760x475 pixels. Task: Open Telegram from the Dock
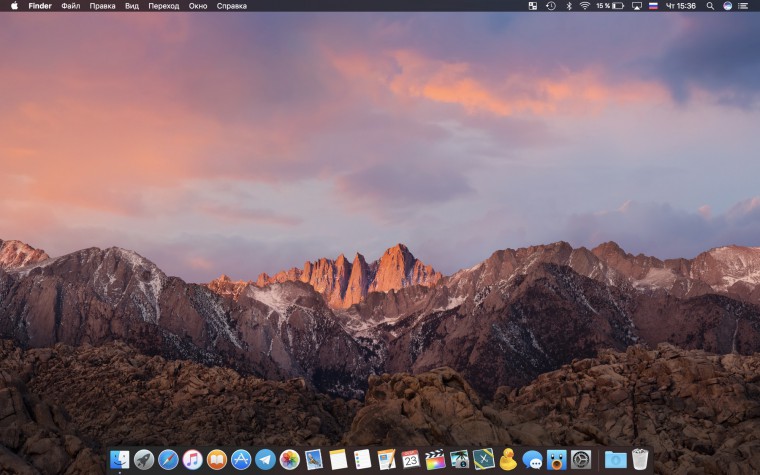click(x=265, y=459)
